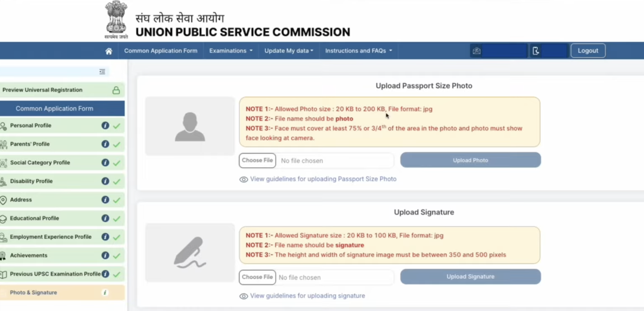Click the Upload Photo button
Viewport: 644px width, 311px height.
click(470, 160)
